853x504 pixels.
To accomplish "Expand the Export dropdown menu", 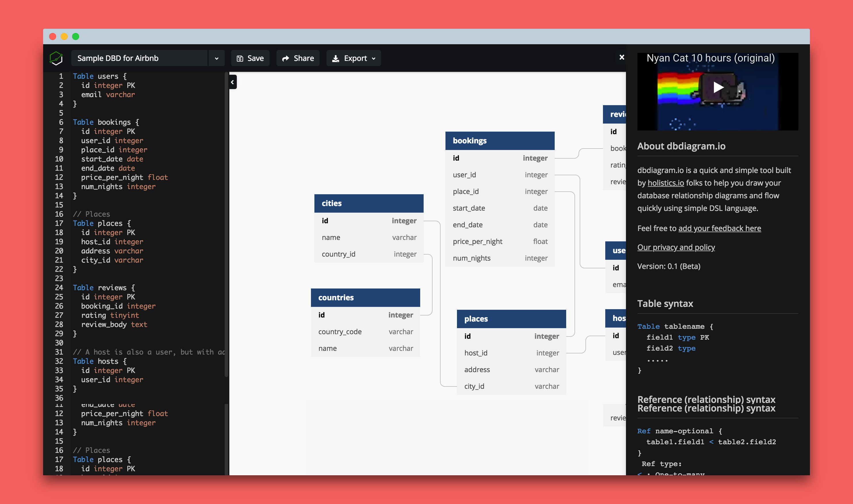I will (x=355, y=58).
